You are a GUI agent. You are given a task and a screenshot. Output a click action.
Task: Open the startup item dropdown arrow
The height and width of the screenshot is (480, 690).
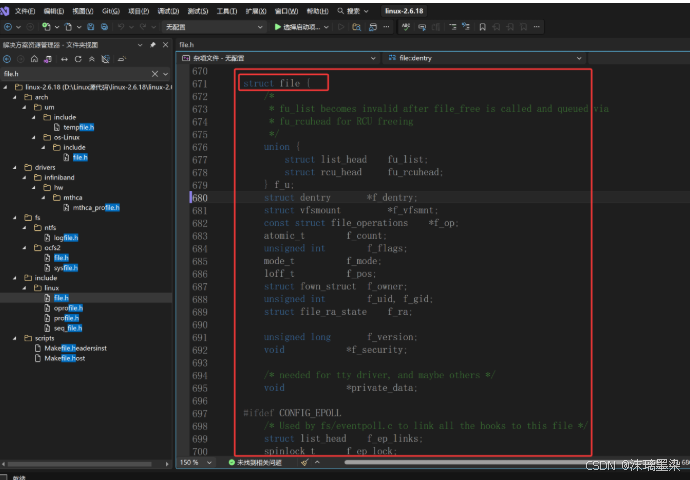coord(326,27)
